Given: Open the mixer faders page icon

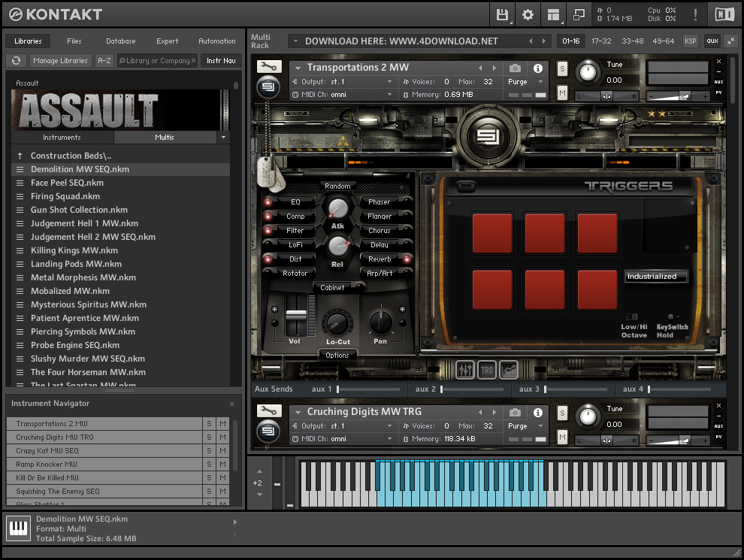Looking at the screenshot, I should (465, 370).
